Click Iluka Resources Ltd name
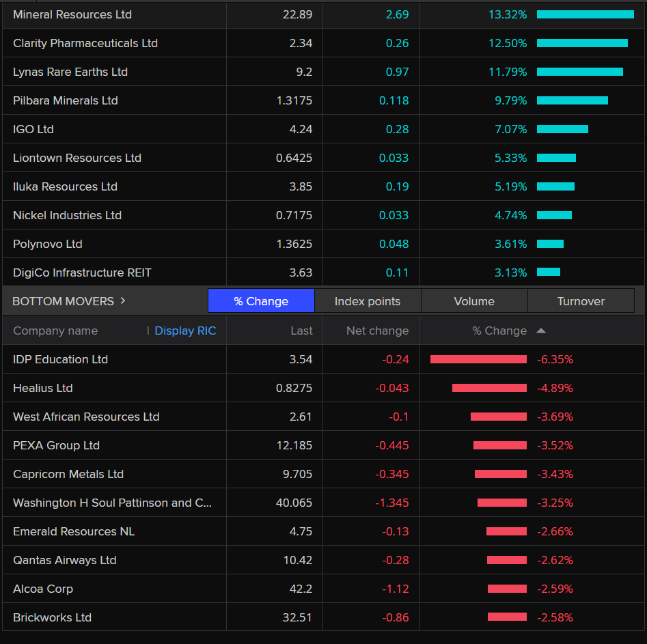This screenshot has width=647, height=644. tap(65, 186)
